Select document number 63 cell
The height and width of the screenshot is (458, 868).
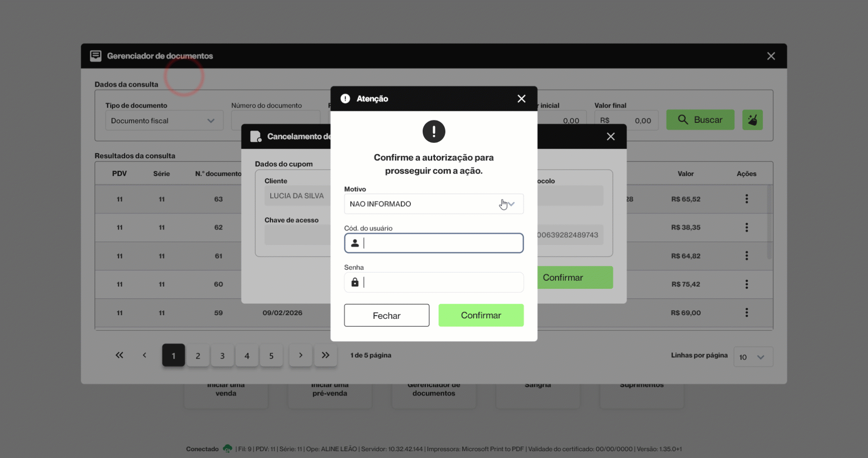(219, 199)
